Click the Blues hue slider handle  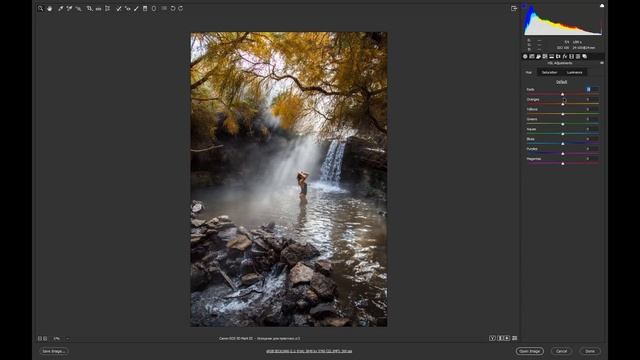coord(562,144)
